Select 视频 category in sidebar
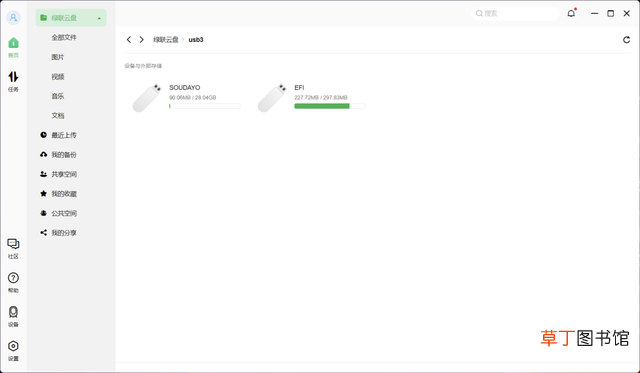The width and height of the screenshot is (640, 373). pyautogui.click(x=58, y=77)
